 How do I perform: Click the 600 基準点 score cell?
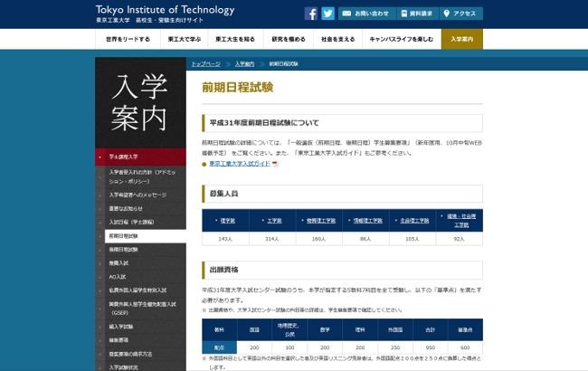(x=465, y=347)
